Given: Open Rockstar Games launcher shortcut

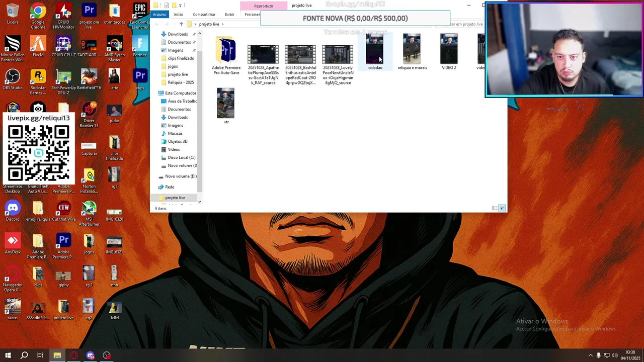Looking at the screenshot, I should 38,82.
